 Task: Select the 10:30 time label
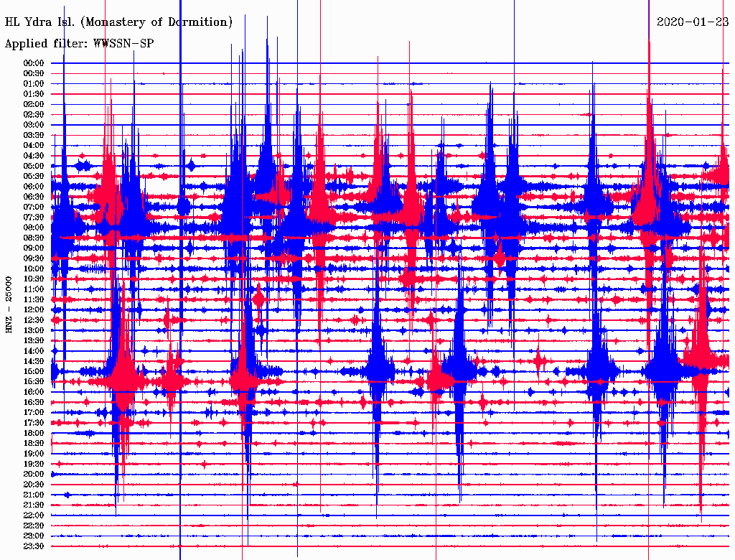pos(34,279)
